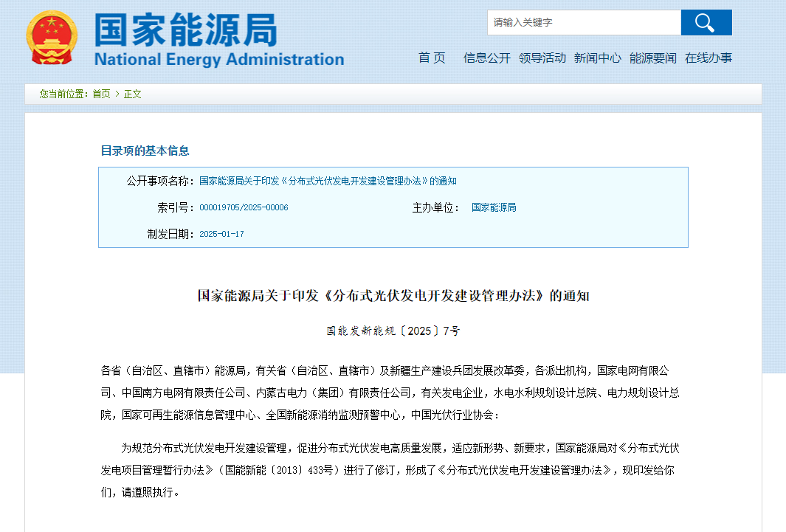Image resolution: width=786 pixels, height=532 pixels.
Task: Select 新闻中心 in the top navigation
Action: (x=597, y=58)
